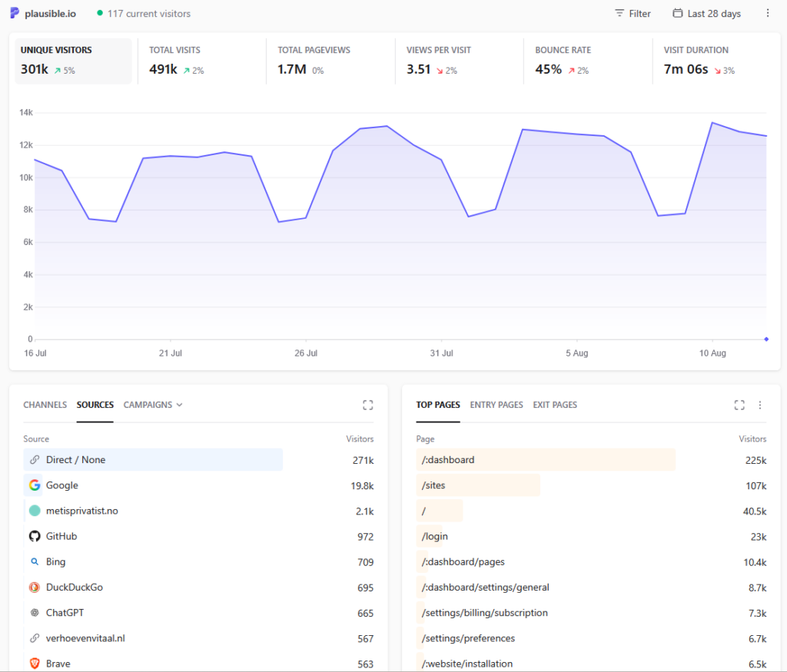Click the 271k visitors value for Direct
The height and width of the screenshot is (672, 787).
pos(364,460)
